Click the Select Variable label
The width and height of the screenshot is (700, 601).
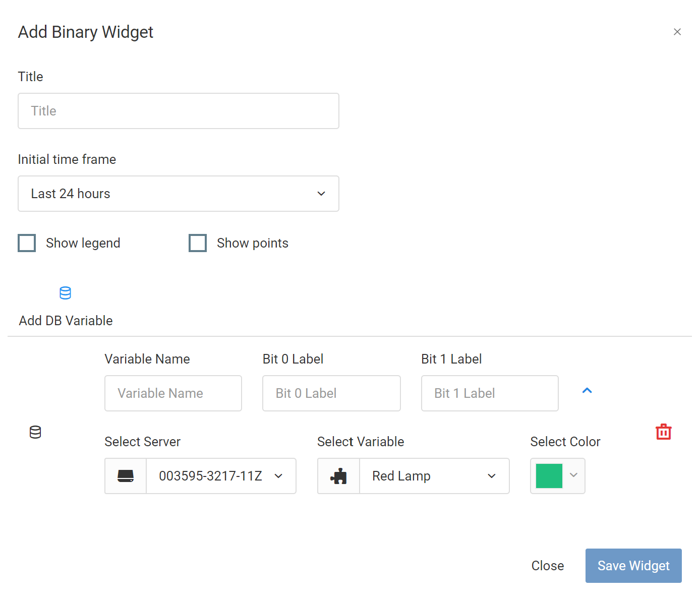point(361,442)
